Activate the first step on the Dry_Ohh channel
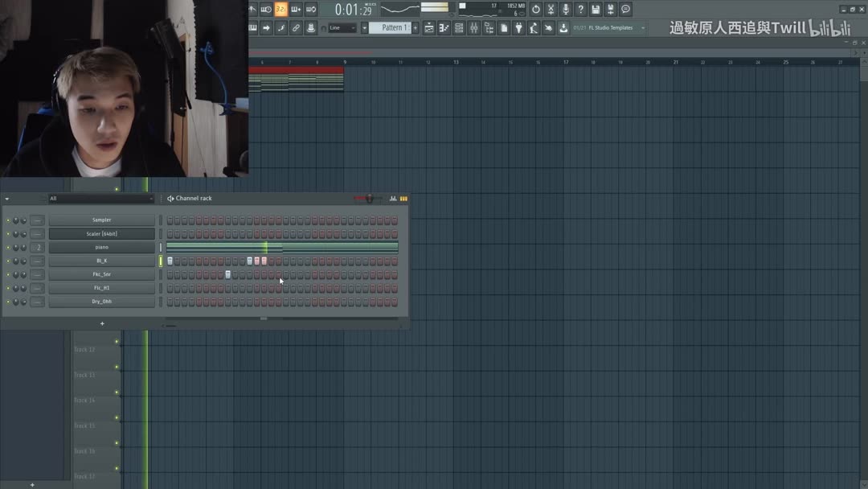This screenshot has width=868, height=489. click(x=170, y=302)
